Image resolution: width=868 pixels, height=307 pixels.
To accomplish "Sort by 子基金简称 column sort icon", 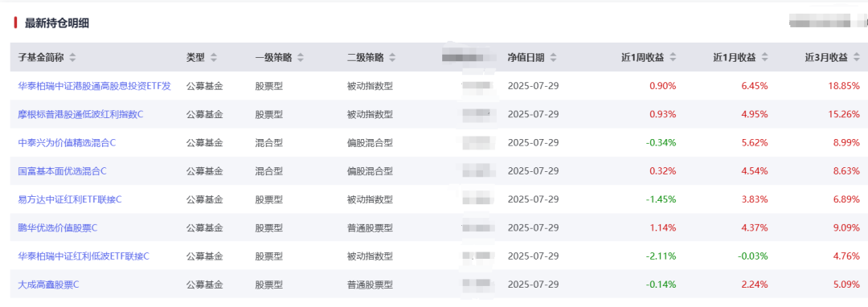I will pos(72,58).
